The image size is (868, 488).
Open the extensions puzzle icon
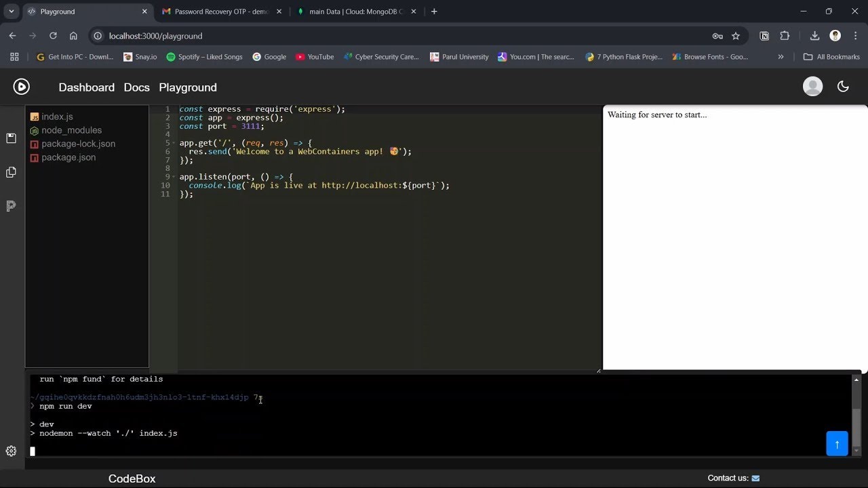(785, 36)
